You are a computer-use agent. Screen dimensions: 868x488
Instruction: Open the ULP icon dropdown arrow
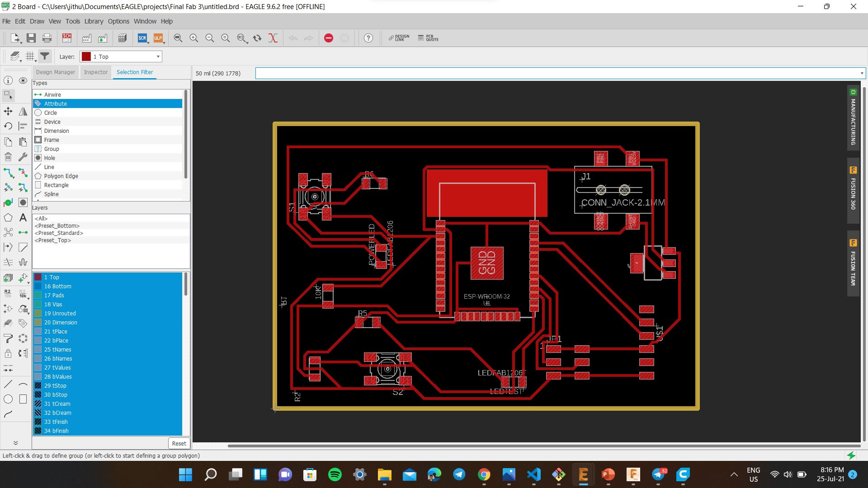tap(164, 42)
